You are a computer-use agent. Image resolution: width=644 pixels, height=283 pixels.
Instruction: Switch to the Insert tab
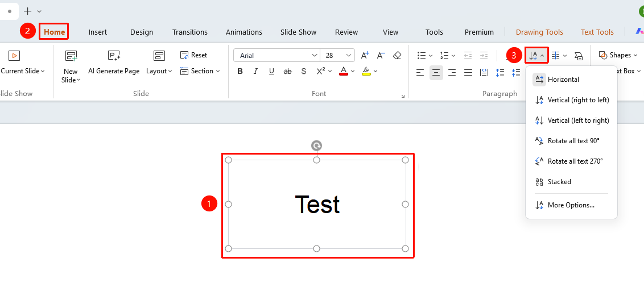pyautogui.click(x=98, y=32)
